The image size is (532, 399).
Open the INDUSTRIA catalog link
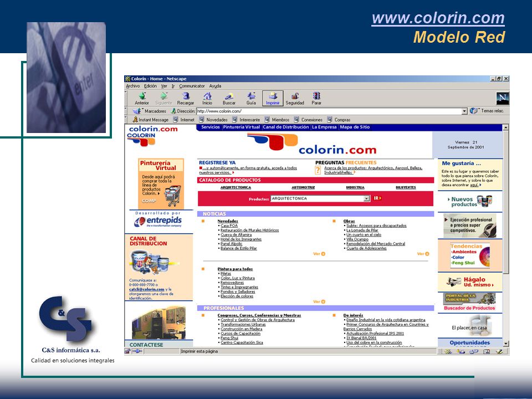click(355, 187)
